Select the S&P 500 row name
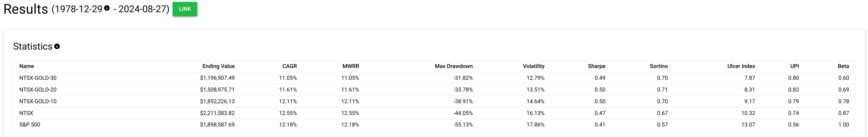Screen dimensions: 868x137 pyautogui.click(x=30, y=125)
